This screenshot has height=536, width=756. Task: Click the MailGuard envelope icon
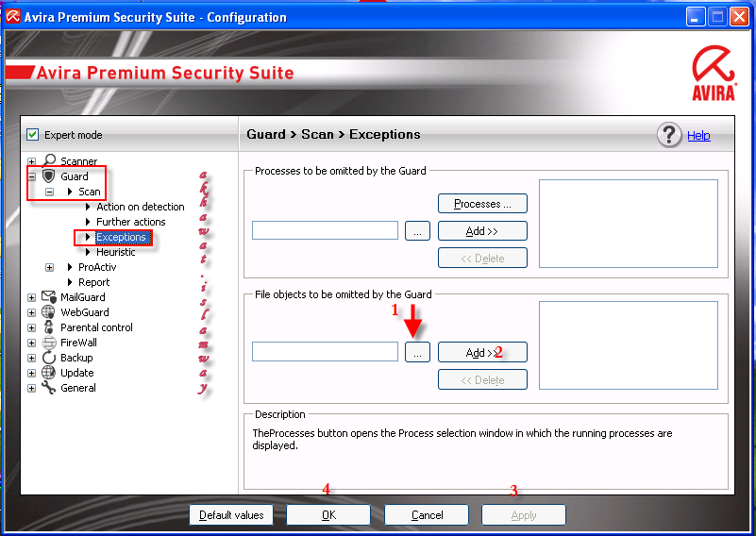coord(49,297)
